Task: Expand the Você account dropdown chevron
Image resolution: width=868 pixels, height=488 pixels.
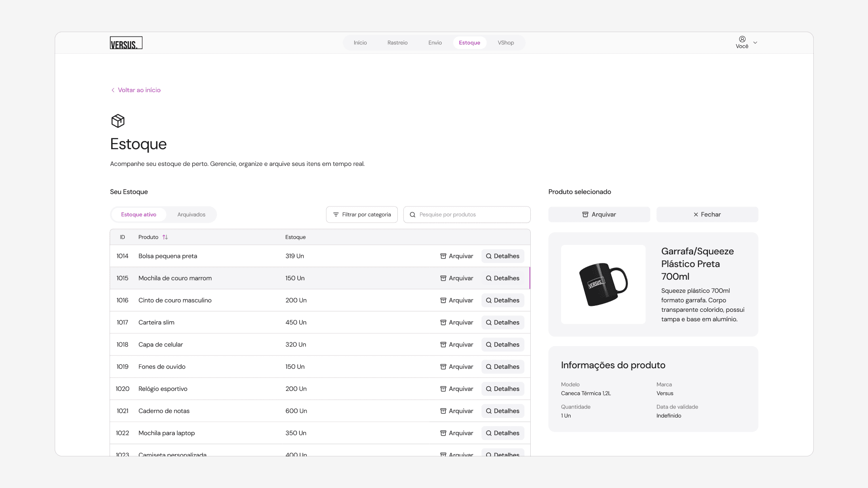Action: (x=755, y=43)
